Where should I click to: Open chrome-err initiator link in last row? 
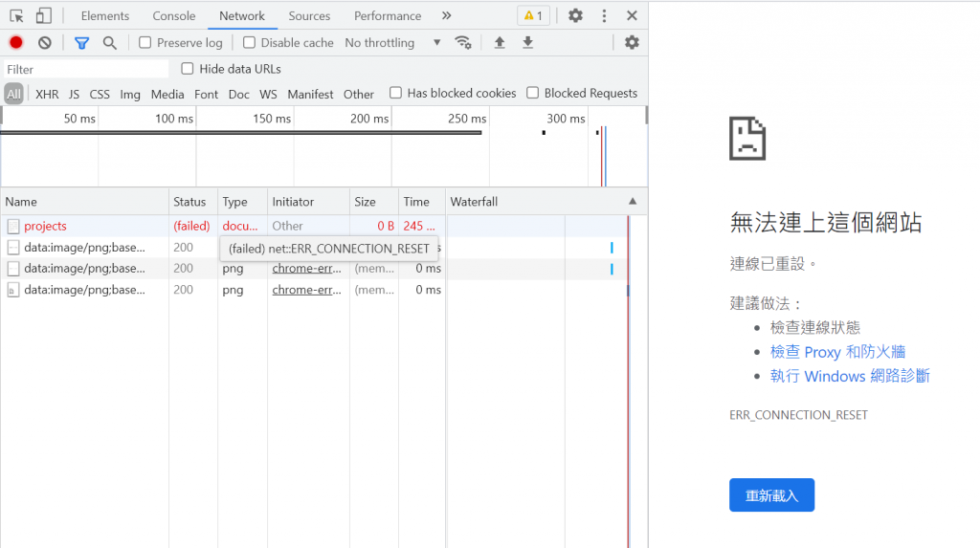[307, 290]
